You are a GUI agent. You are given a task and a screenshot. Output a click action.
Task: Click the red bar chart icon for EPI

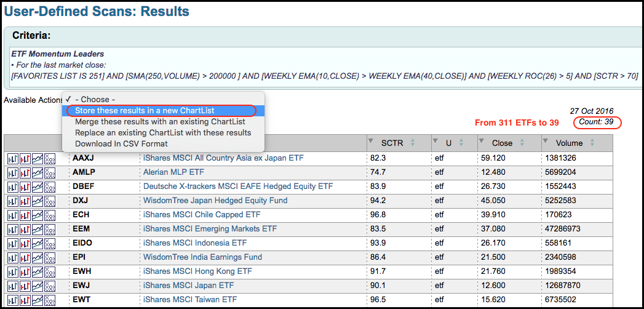click(x=25, y=258)
